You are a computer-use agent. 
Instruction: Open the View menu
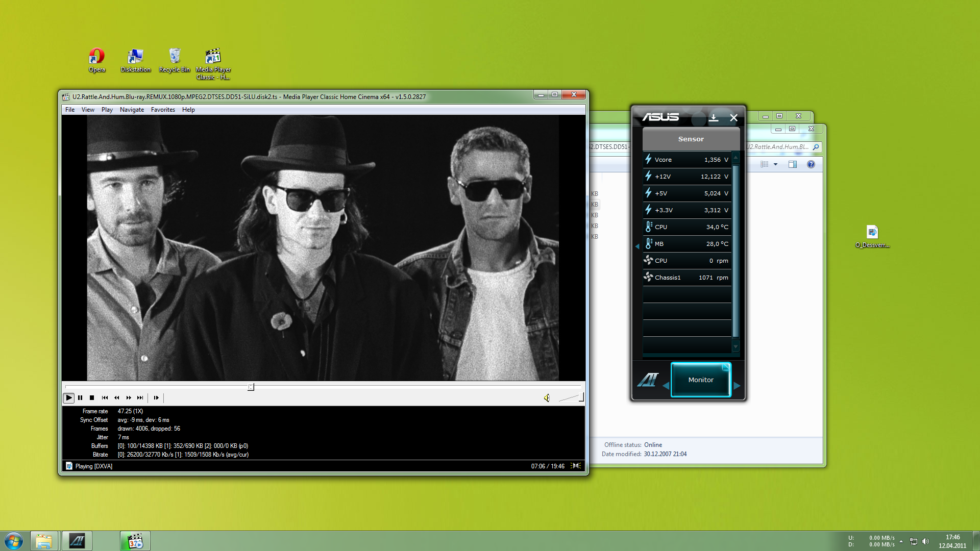88,110
